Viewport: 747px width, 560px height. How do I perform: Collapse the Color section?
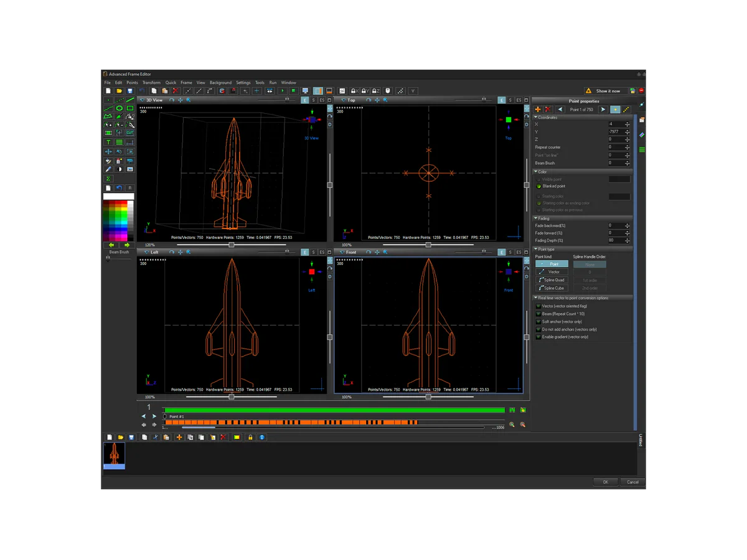click(536, 172)
